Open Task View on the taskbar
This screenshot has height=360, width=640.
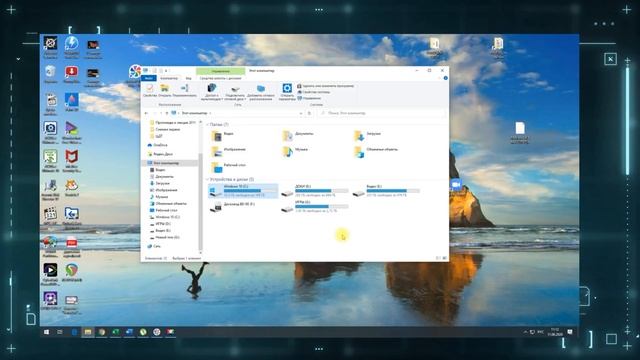tap(60, 332)
